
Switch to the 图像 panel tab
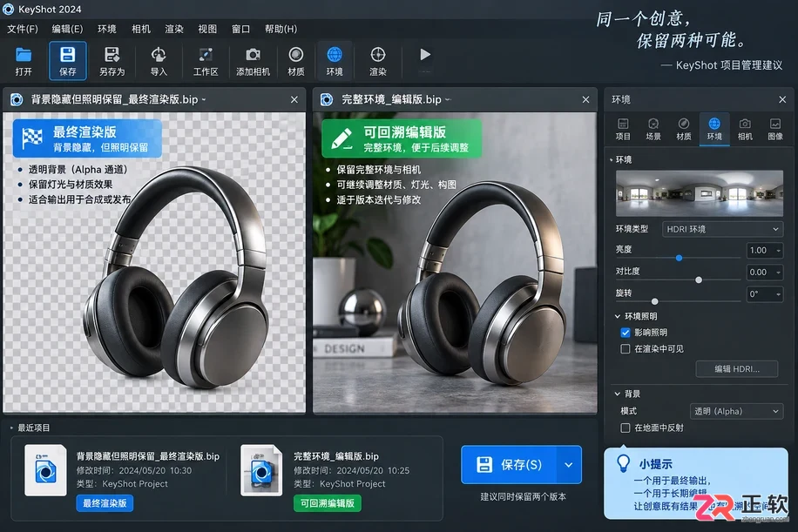pyautogui.click(x=775, y=129)
